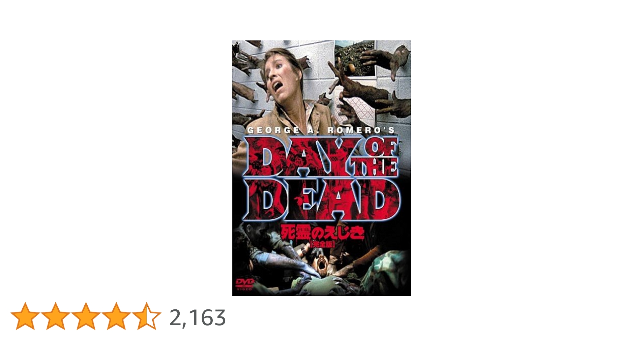Select the fourth rating star
Image resolution: width=644 pixels, height=337 pixels.
point(116,316)
